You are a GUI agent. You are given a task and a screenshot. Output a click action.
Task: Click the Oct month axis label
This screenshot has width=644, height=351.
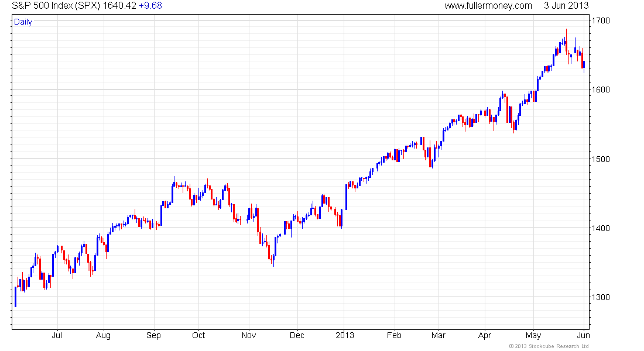tap(198, 335)
